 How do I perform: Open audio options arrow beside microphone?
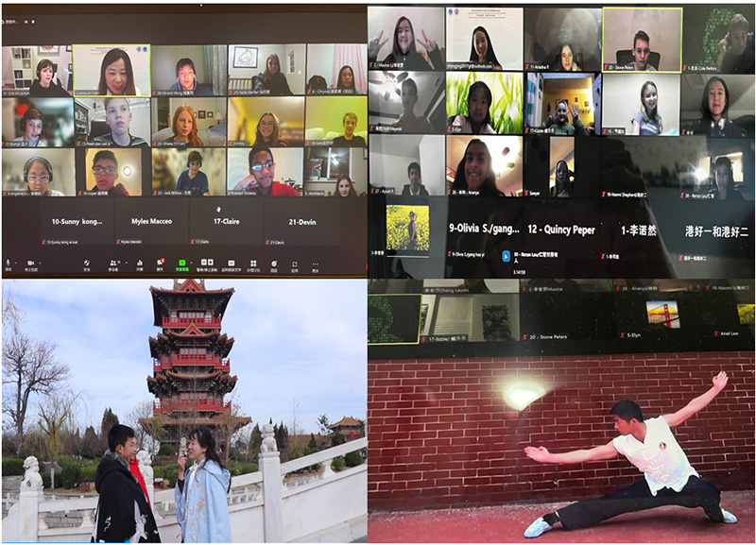point(17,262)
